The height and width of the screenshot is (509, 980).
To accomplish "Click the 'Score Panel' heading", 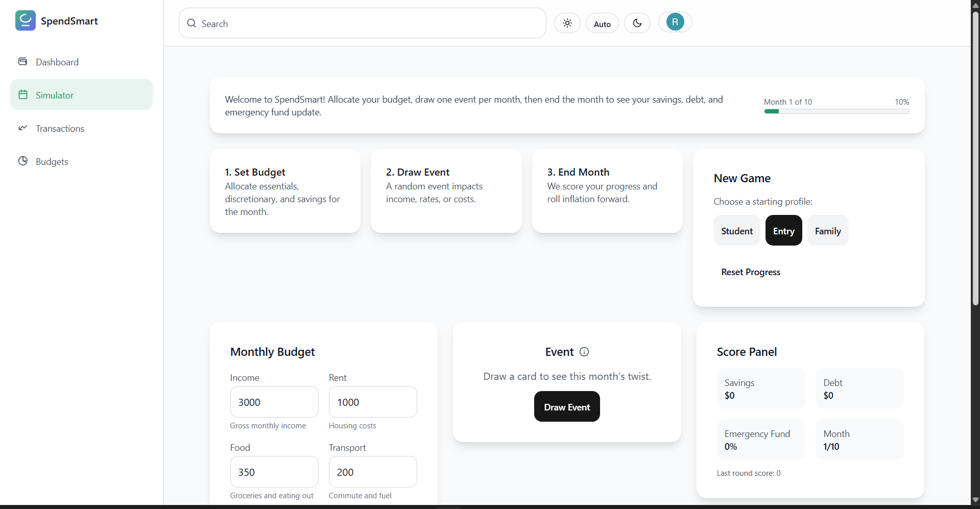I will click(747, 352).
